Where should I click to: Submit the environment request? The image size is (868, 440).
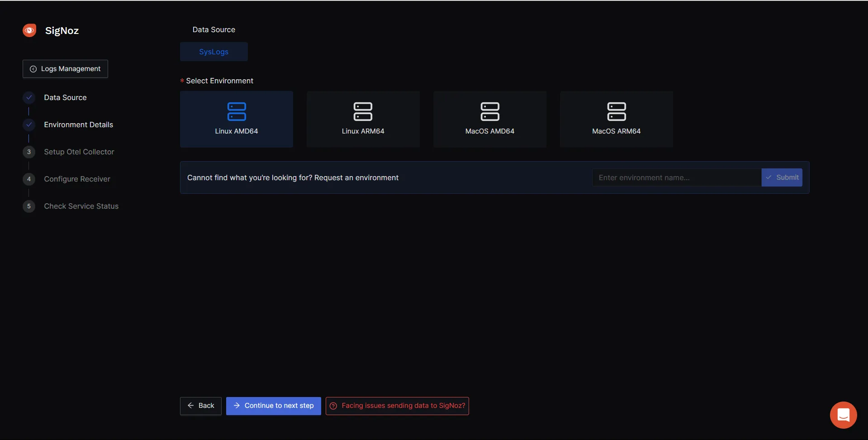click(x=782, y=177)
